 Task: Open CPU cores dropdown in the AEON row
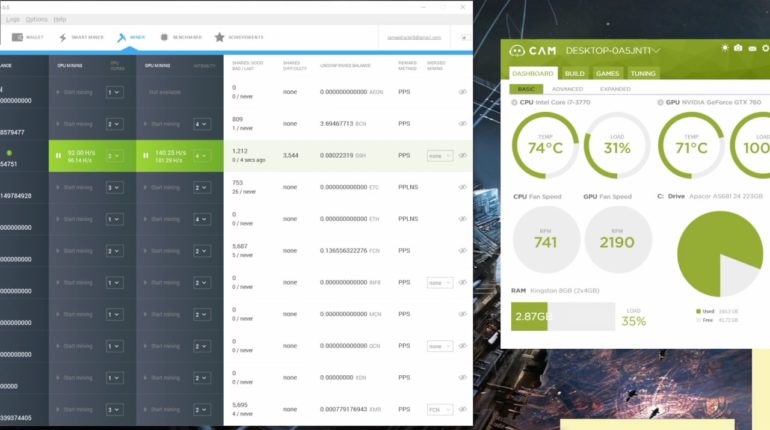click(x=114, y=92)
